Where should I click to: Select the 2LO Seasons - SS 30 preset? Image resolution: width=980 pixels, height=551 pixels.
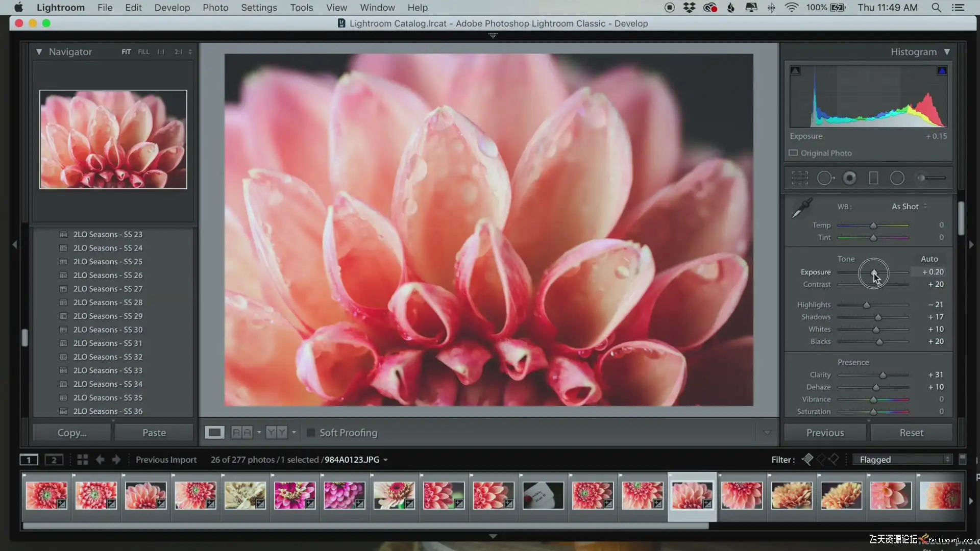tap(108, 330)
